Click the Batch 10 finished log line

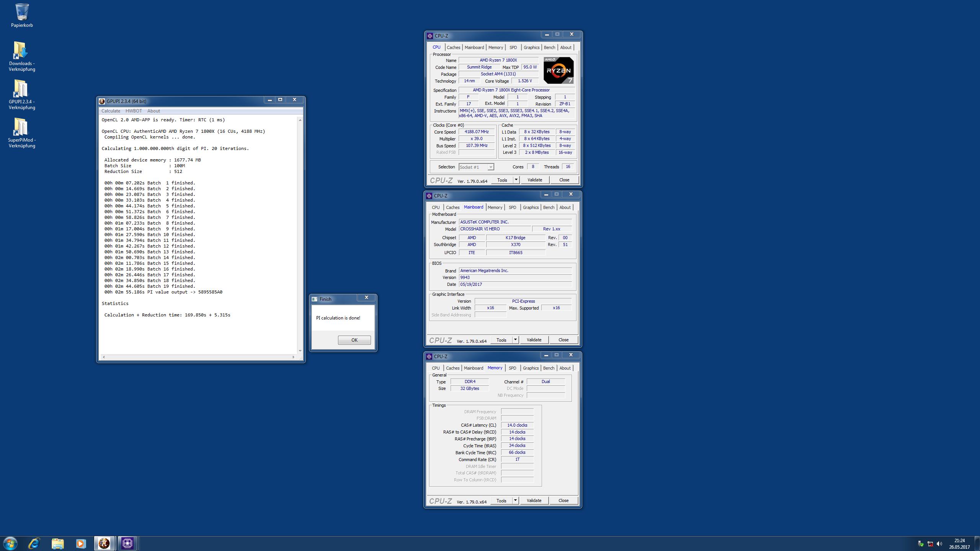click(150, 235)
